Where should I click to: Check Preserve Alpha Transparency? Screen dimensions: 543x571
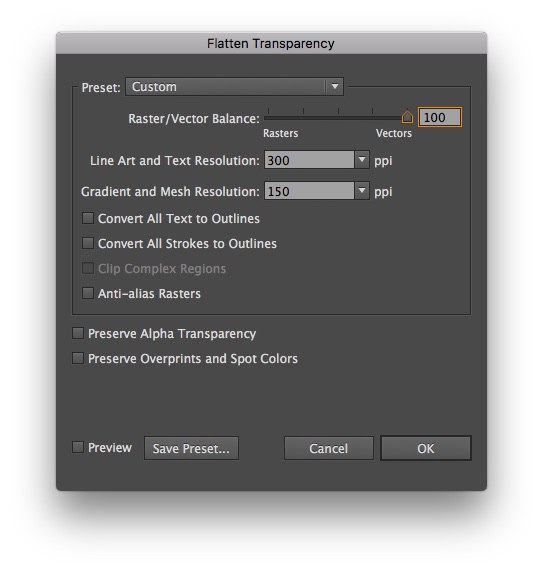tap(78, 333)
